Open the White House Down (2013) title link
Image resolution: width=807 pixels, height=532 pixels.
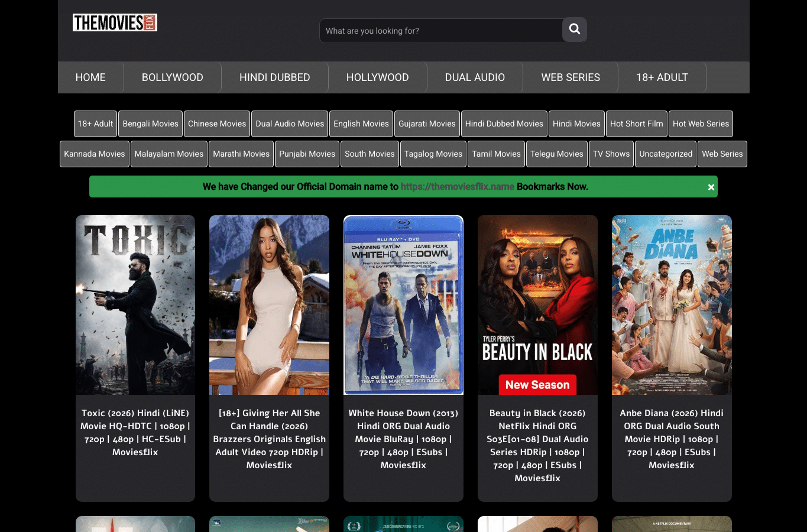(403, 439)
